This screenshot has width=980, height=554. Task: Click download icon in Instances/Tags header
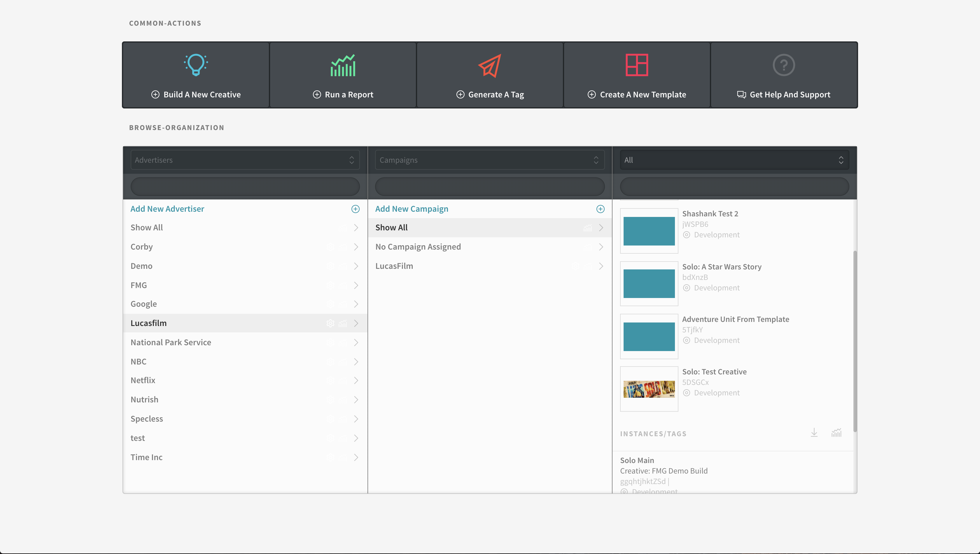pos(814,433)
